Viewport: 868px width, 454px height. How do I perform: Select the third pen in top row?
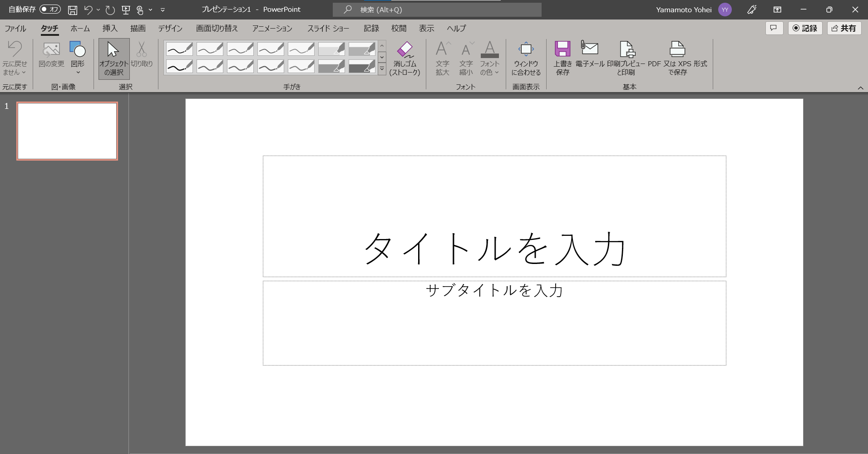240,49
